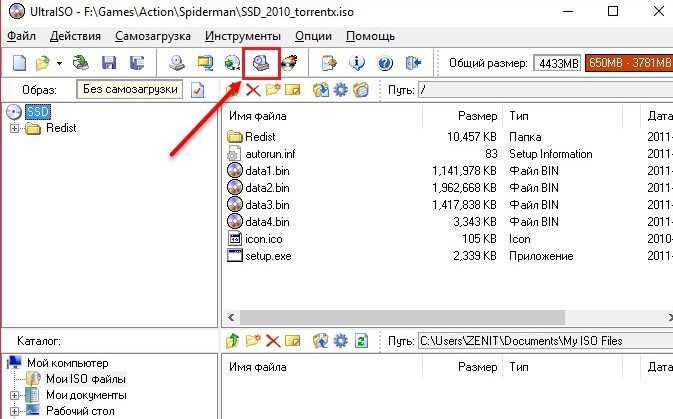Expand the Рабочий стол tree node
Screen dimensions: 673x419
(x=15, y=411)
